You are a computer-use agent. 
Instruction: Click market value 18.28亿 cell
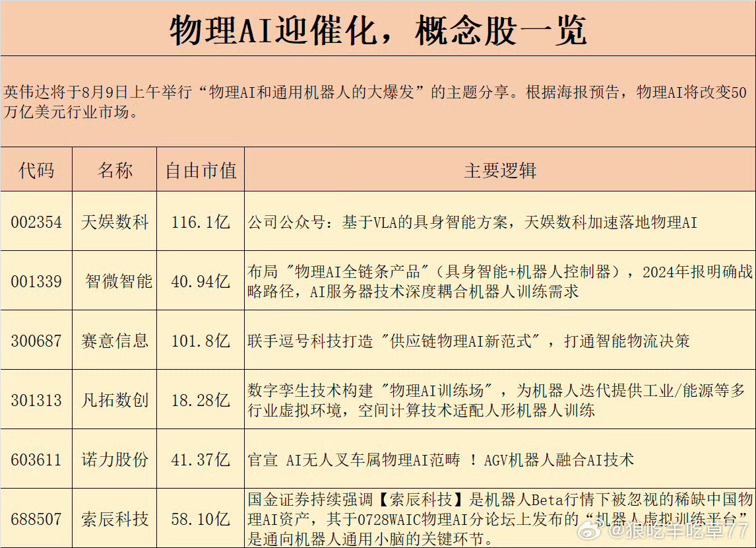[201, 399]
